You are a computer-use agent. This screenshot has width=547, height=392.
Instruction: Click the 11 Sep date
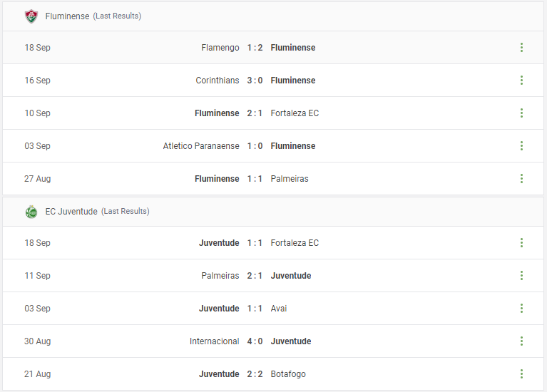(37, 276)
